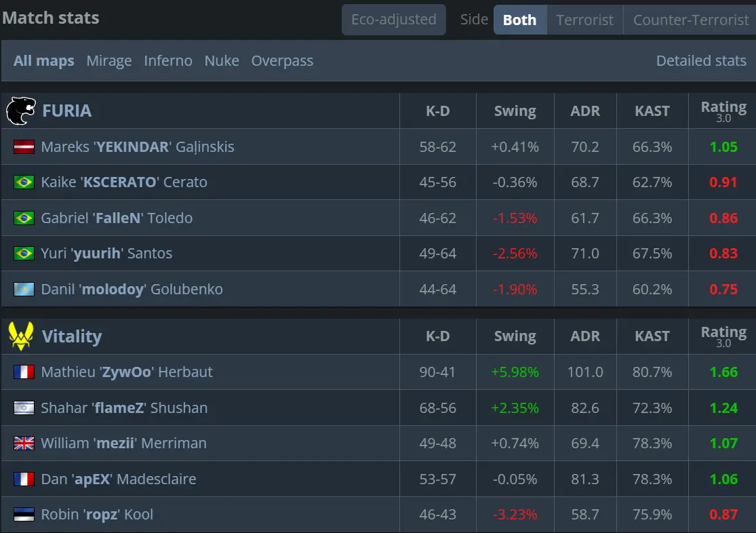Select the Both sides filter
Viewport: 756px width, 533px height.
(x=519, y=20)
